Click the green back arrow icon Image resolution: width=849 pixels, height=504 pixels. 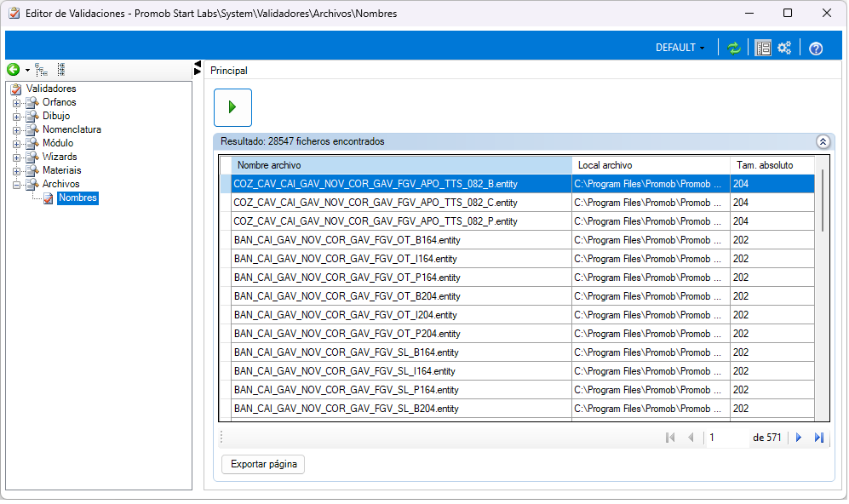click(14, 70)
